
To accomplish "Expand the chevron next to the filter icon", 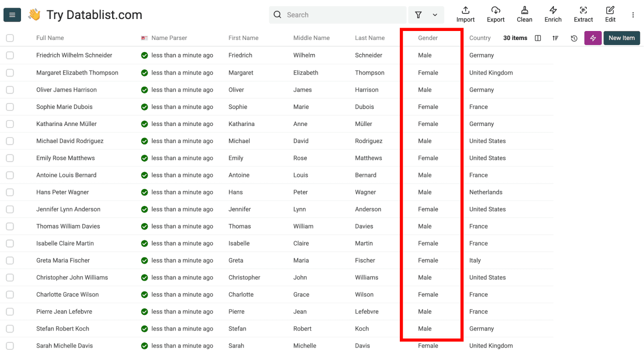I will [x=434, y=14].
